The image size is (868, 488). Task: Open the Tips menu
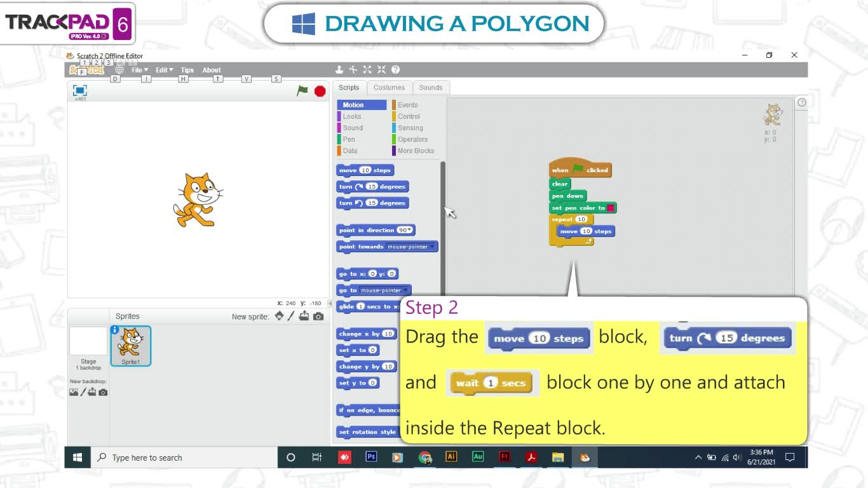pyautogui.click(x=187, y=70)
